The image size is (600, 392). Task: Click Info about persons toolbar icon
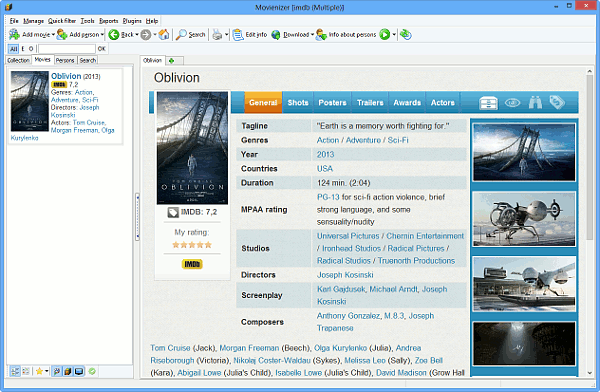pyautogui.click(x=321, y=34)
